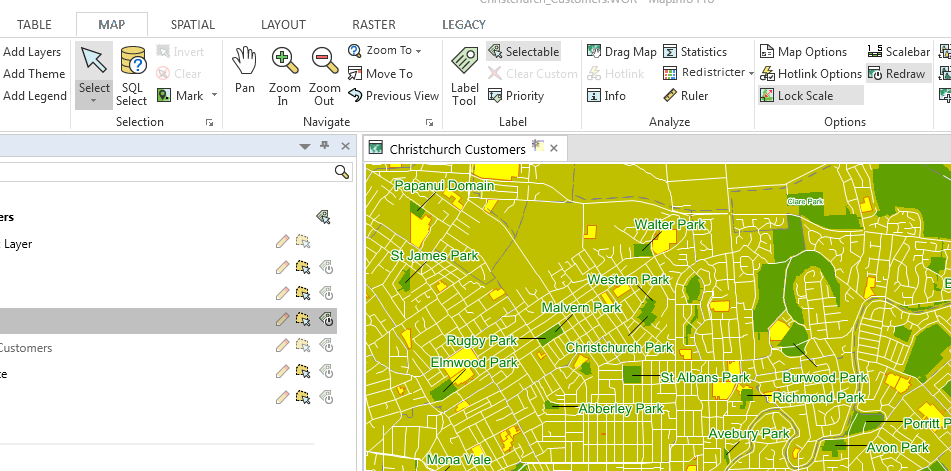Image resolution: width=951 pixels, height=471 pixels.
Task: Toggle auto-label on the Customers layer row
Action: [326, 346]
